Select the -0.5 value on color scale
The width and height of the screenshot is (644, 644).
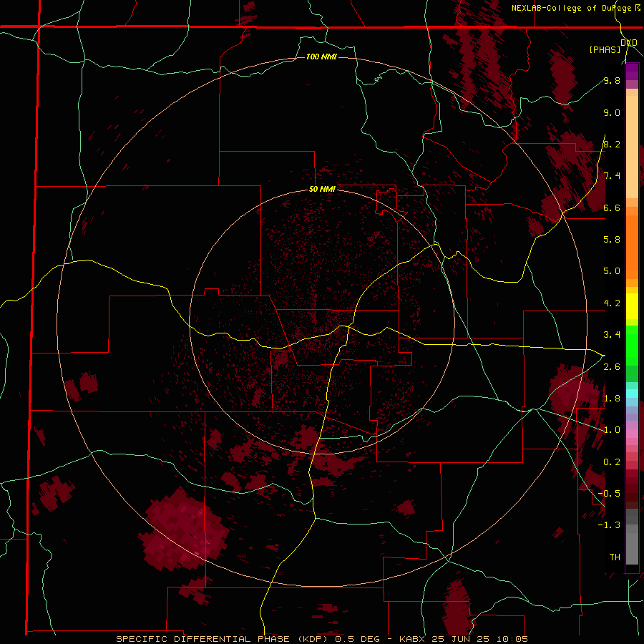pos(609,494)
